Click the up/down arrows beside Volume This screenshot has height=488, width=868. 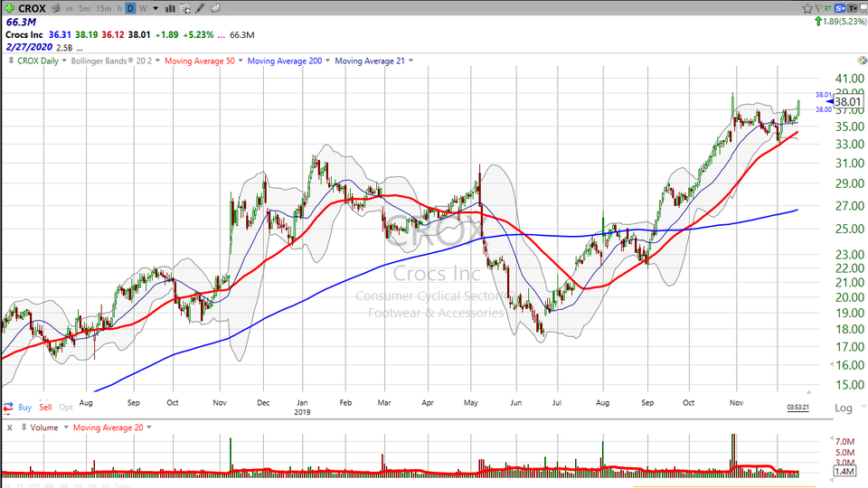(24, 427)
